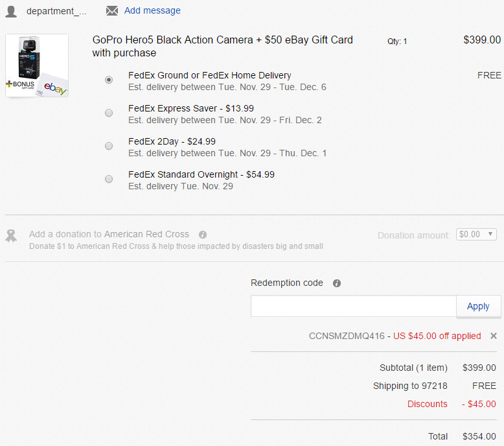Viewport: 504px width, 446px height.
Task: Focus the Redemption code input field
Action: [x=353, y=306]
